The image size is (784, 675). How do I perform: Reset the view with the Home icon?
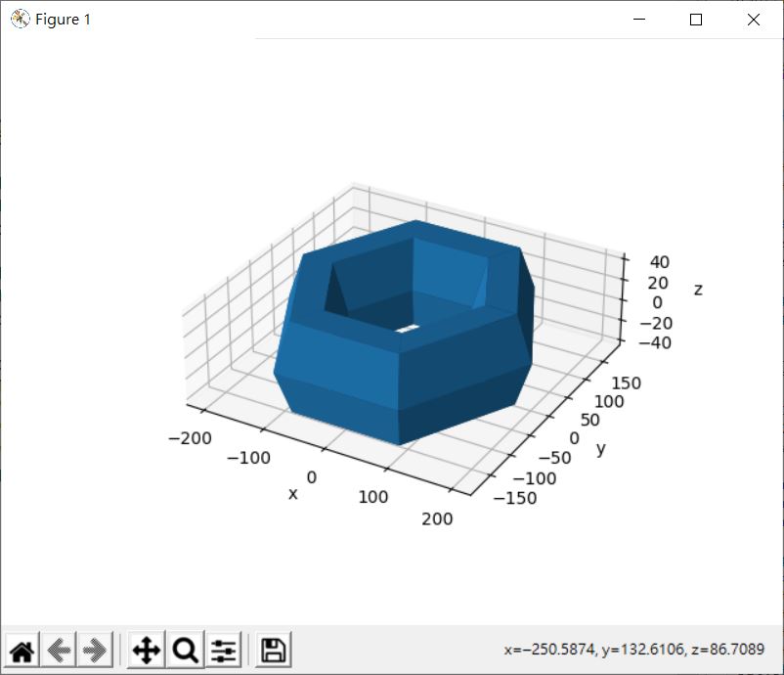(x=22, y=650)
